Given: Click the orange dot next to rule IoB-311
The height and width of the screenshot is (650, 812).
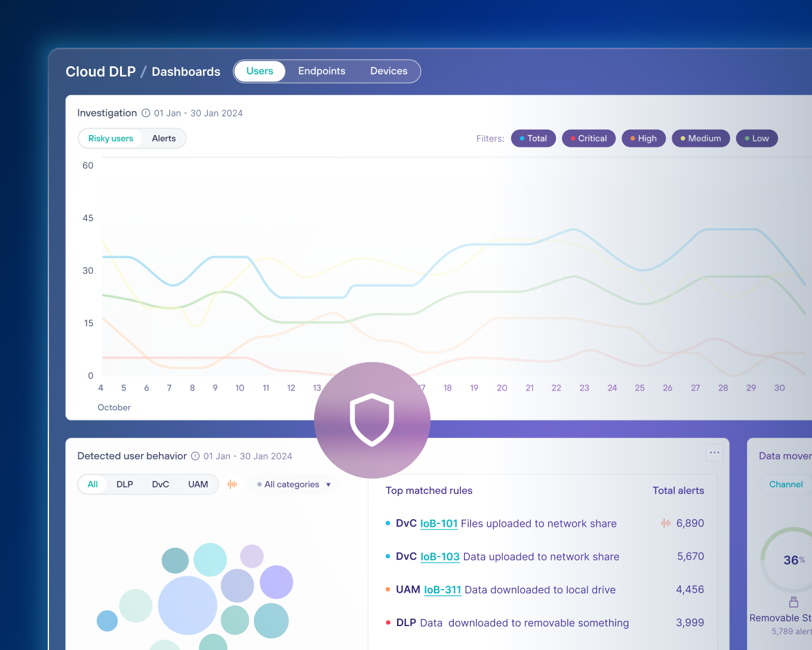Looking at the screenshot, I should 388,590.
